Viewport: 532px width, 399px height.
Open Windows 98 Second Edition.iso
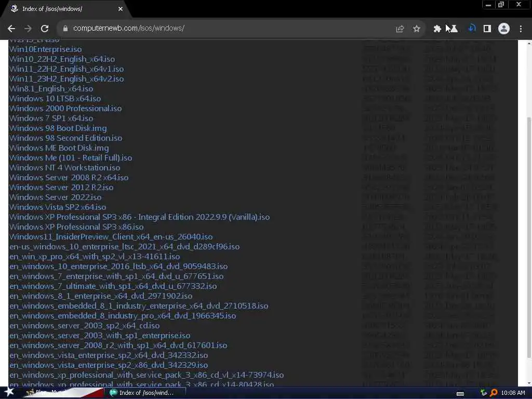tap(65, 138)
